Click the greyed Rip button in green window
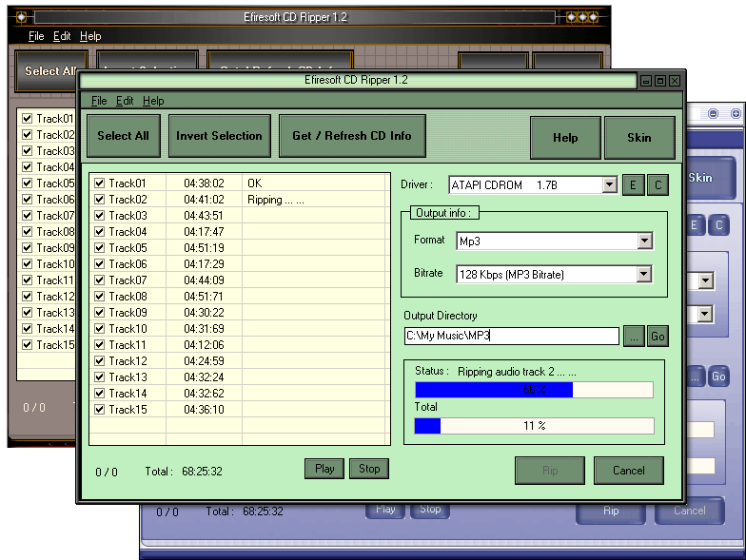The height and width of the screenshot is (560, 746). pyautogui.click(x=550, y=471)
